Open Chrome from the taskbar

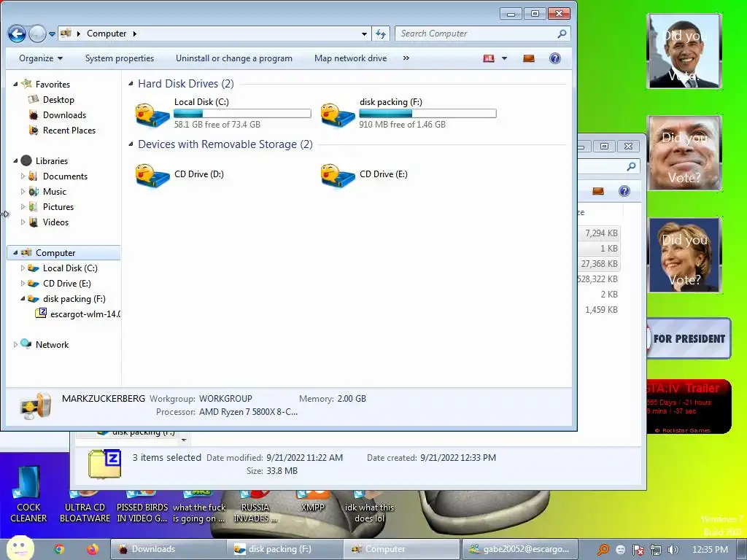pos(59,549)
